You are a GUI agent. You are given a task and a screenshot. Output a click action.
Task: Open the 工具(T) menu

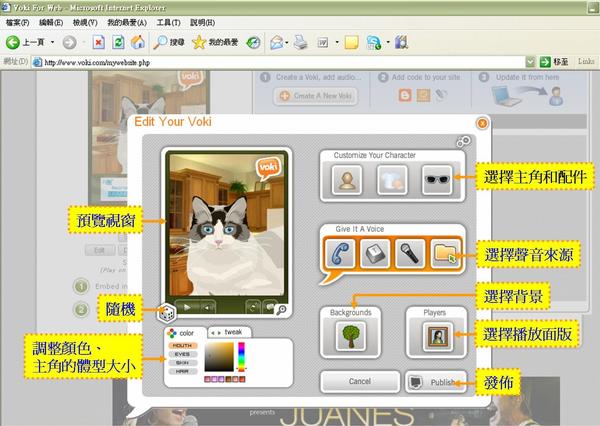(168, 23)
